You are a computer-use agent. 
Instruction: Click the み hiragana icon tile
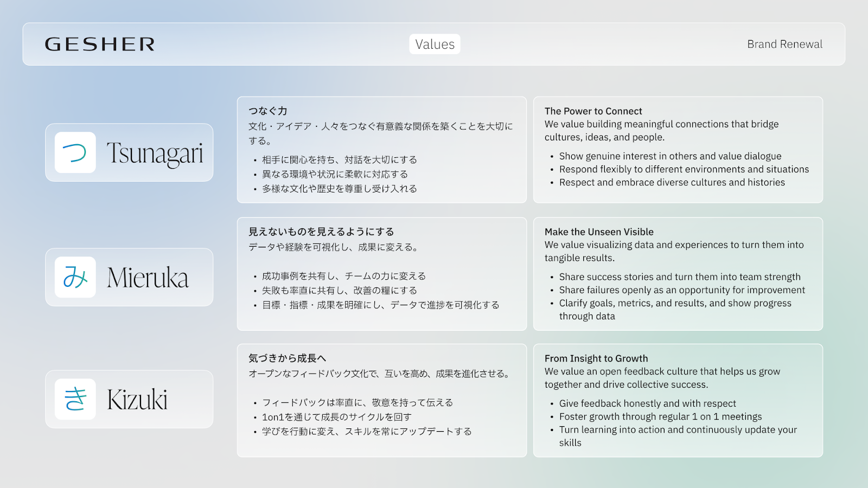click(x=75, y=277)
